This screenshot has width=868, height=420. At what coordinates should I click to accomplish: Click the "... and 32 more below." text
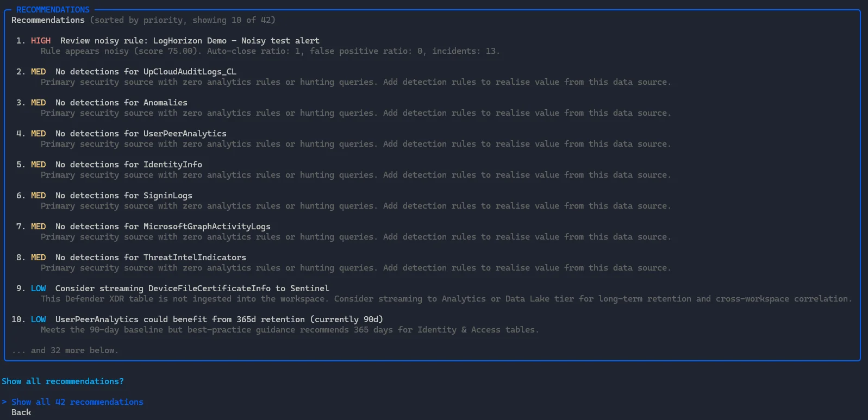pyautogui.click(x=65, y=350)
